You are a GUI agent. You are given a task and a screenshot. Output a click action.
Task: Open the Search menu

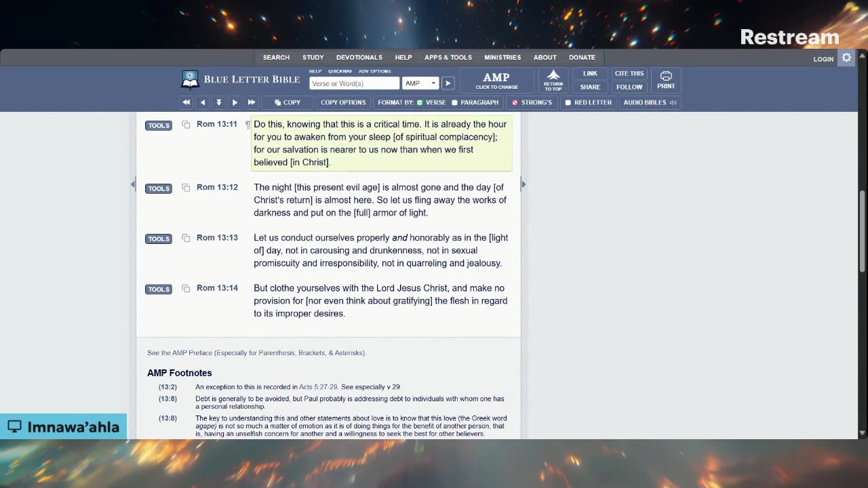pyautogui.click(x=276, y=58)
